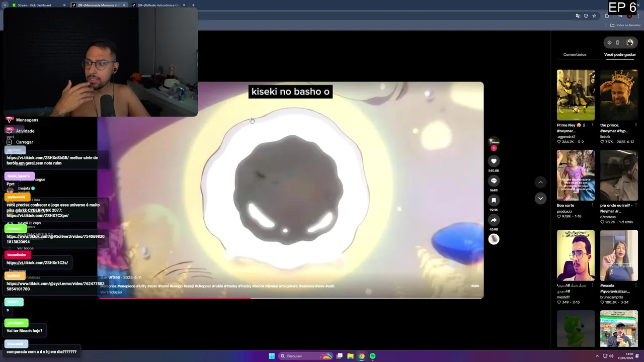Bookmark this page with the star icon
644x362 pixels.
[594, 16]
